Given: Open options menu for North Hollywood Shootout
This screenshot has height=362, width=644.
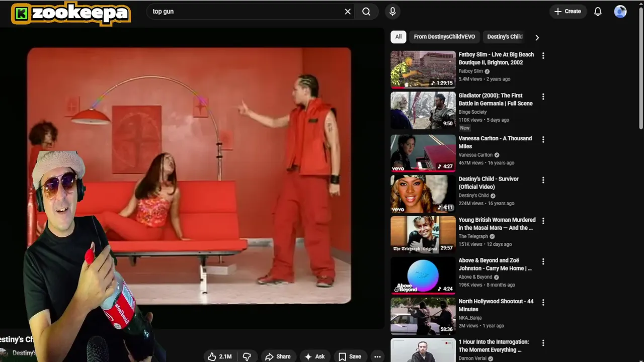Looking at the screenshot, I should coord(543,302).
